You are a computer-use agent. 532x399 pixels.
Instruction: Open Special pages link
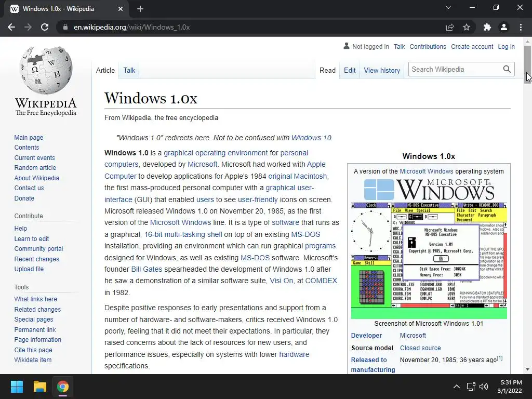[x=34, y=320]
